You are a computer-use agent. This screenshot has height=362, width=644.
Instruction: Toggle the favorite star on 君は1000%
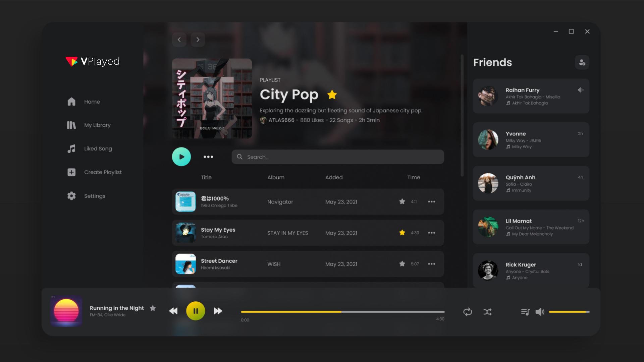pos(402,201)
